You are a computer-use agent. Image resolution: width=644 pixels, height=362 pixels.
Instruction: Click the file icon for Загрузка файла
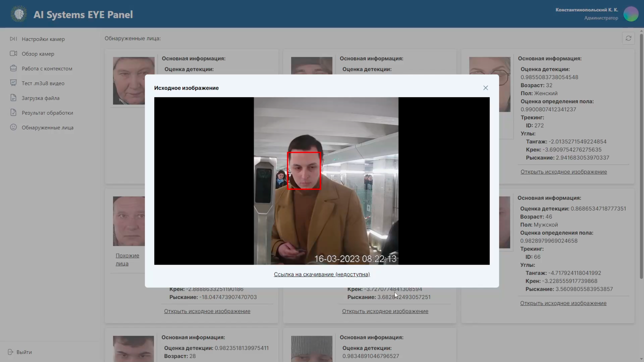click(x=13, y=98)
